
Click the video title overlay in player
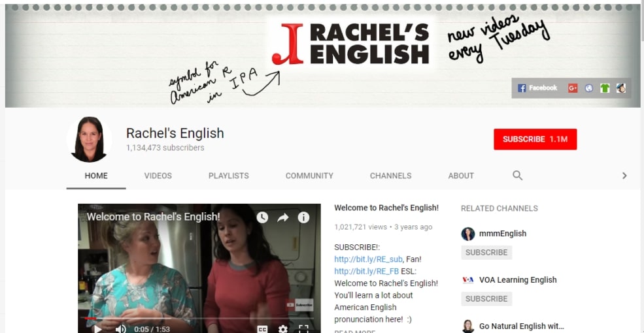153,217
